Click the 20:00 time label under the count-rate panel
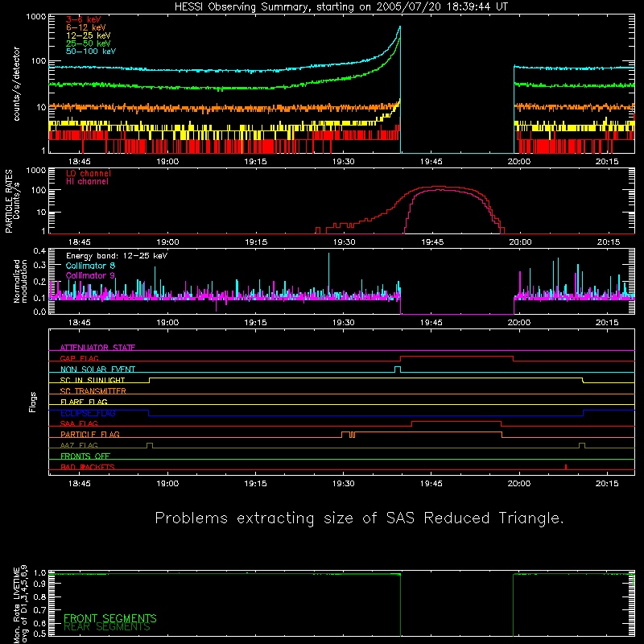 coord(519,162)
